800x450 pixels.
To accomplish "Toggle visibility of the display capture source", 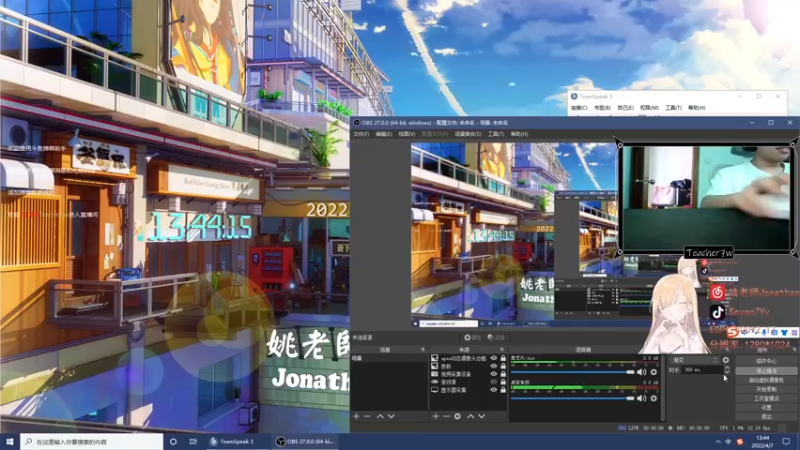I will tap(493, 390).
